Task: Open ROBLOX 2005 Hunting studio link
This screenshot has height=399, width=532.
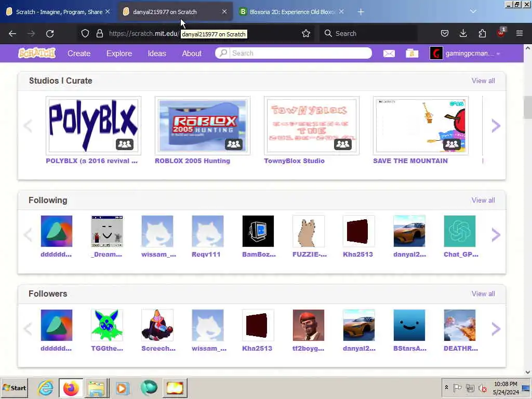Action: (x=192, y=161)
